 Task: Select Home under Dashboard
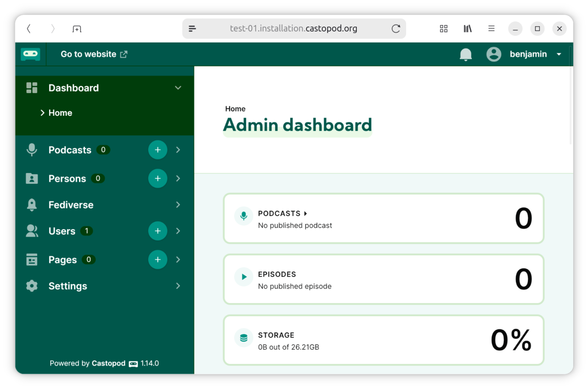click(60, 113)
